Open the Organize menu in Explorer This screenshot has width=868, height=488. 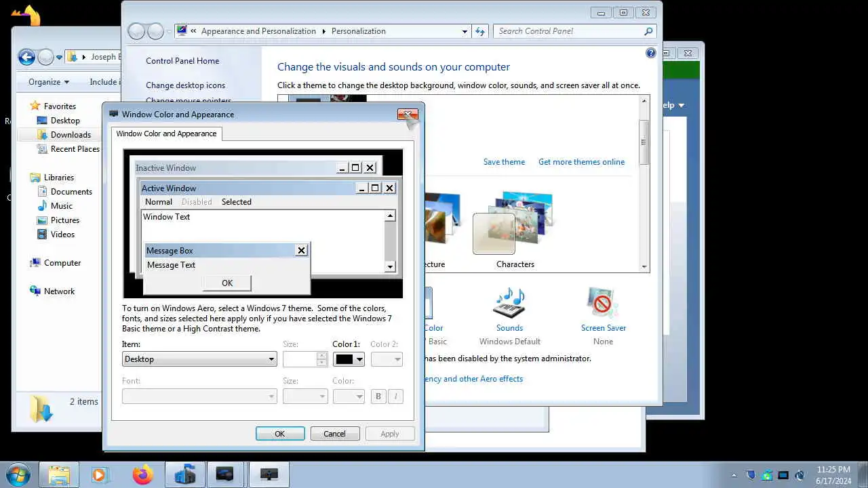[48, 82]
